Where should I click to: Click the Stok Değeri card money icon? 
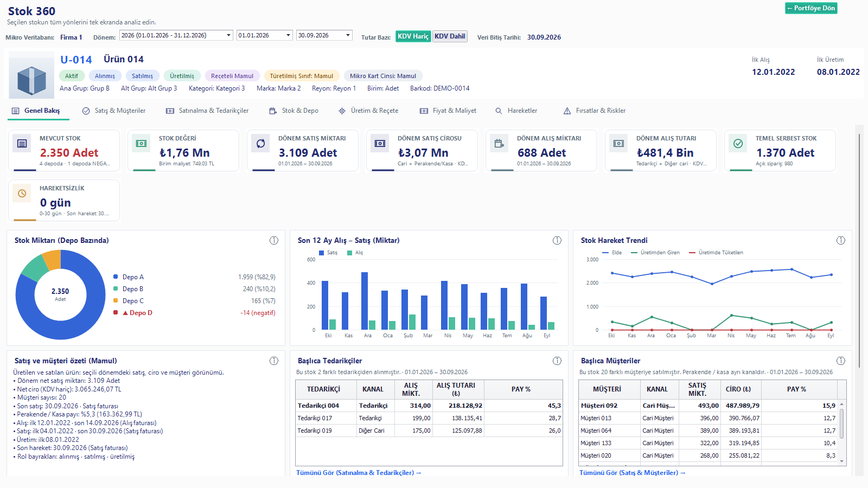142,144
